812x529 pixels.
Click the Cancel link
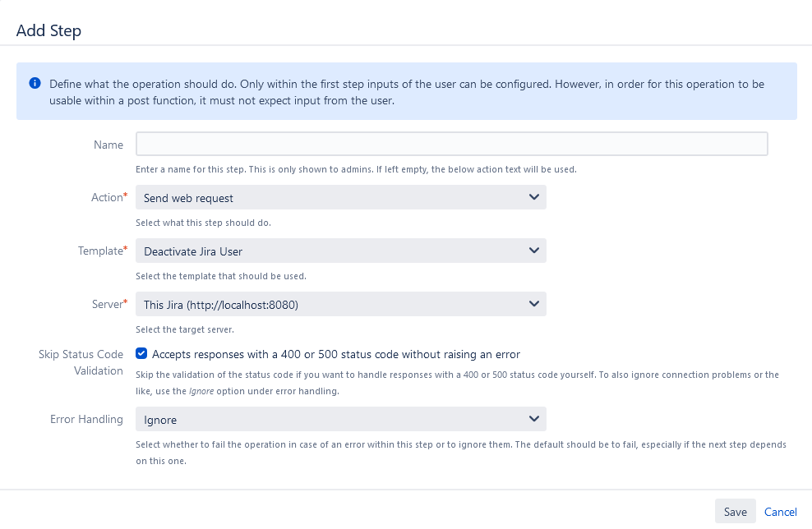780,512
